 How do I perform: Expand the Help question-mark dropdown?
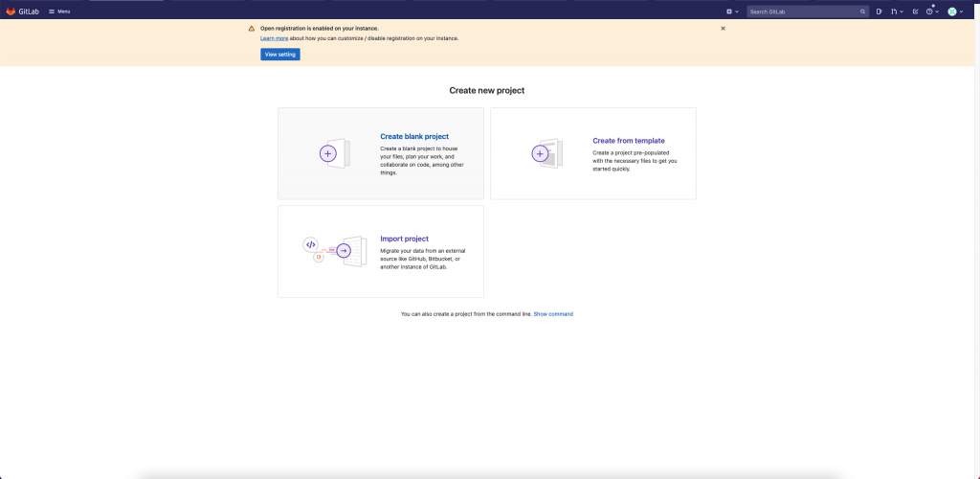point(932,11)
